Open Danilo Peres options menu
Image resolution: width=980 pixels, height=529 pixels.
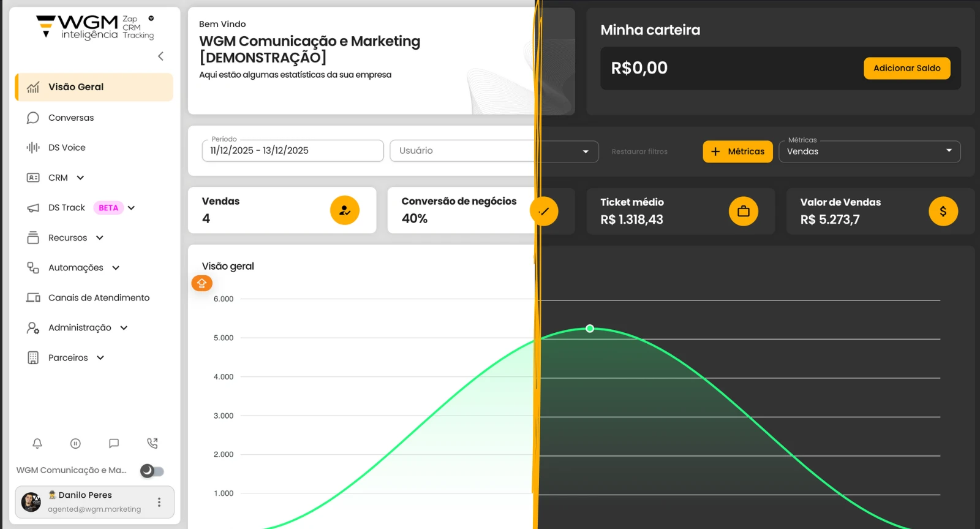159,502
